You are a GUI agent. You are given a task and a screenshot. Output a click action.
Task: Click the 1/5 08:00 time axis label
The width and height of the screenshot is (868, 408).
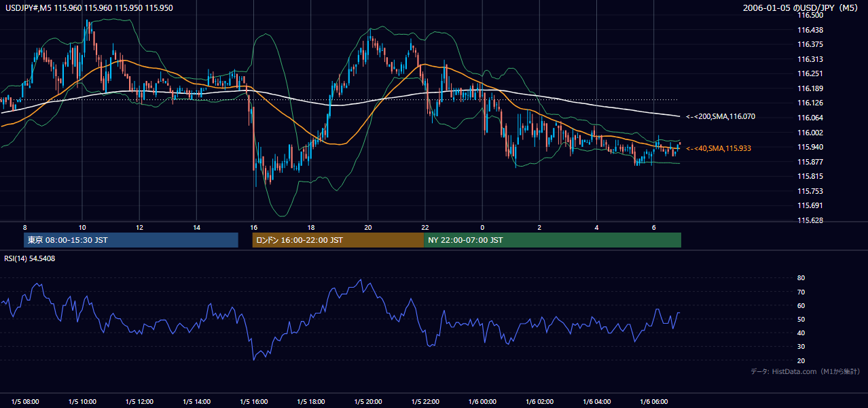(x=24, y=401)
